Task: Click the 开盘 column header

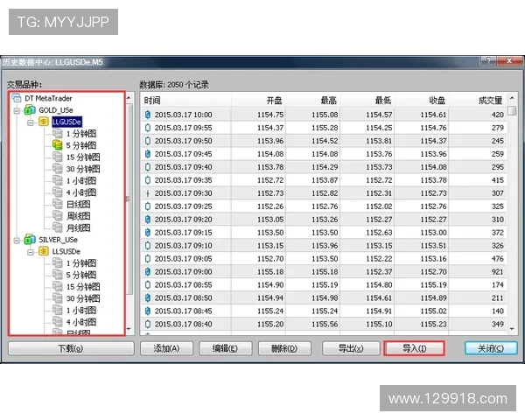Action: (x=258, y=100)
